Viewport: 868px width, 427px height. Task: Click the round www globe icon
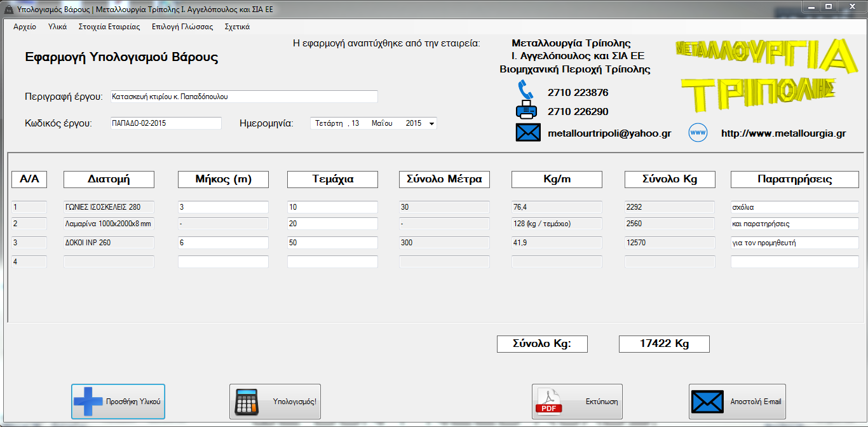tap(698, 133)
